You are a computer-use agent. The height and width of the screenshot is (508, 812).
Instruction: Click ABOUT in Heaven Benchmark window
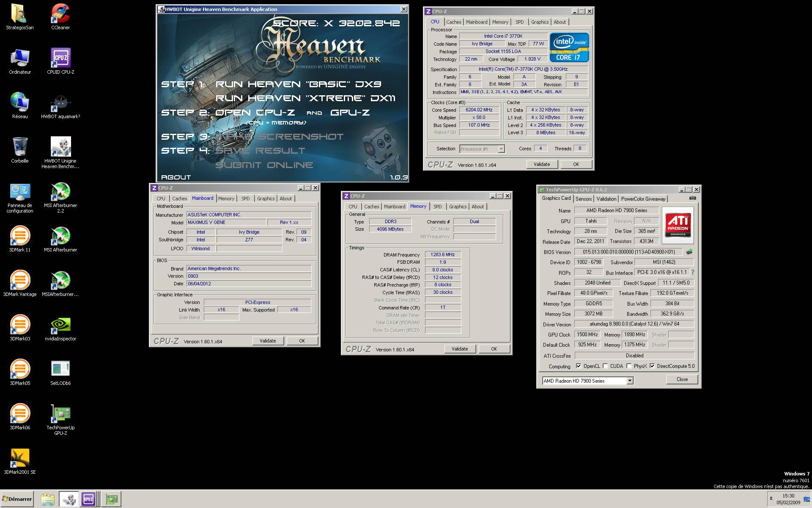pos(176,177)
